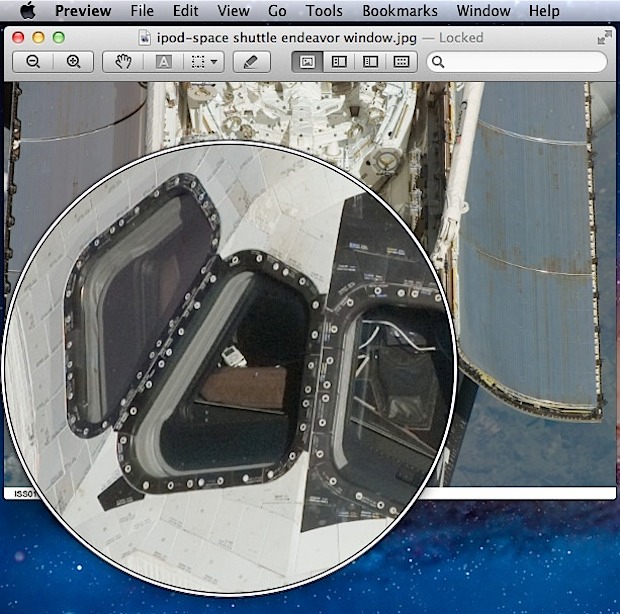Image resolution: width=620 pixels, height=614 pixels.
Task: Enter full screen with the arrows icon
Action: pos(605,38)
